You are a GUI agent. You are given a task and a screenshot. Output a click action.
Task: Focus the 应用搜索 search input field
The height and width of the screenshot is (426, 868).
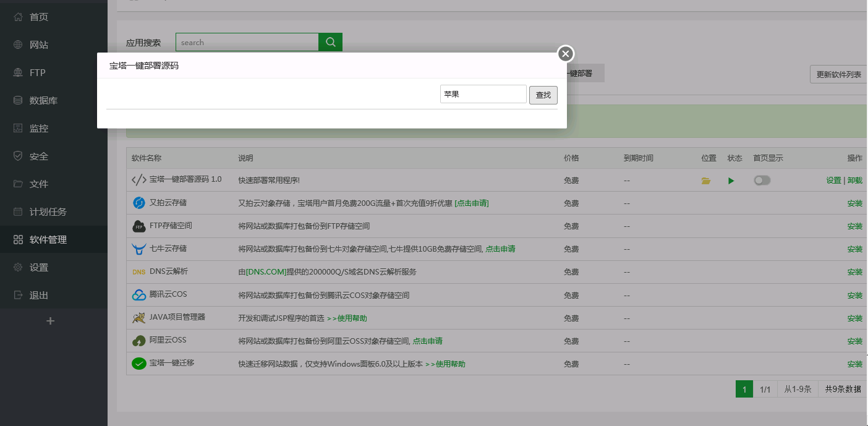(x=247, y=42)
